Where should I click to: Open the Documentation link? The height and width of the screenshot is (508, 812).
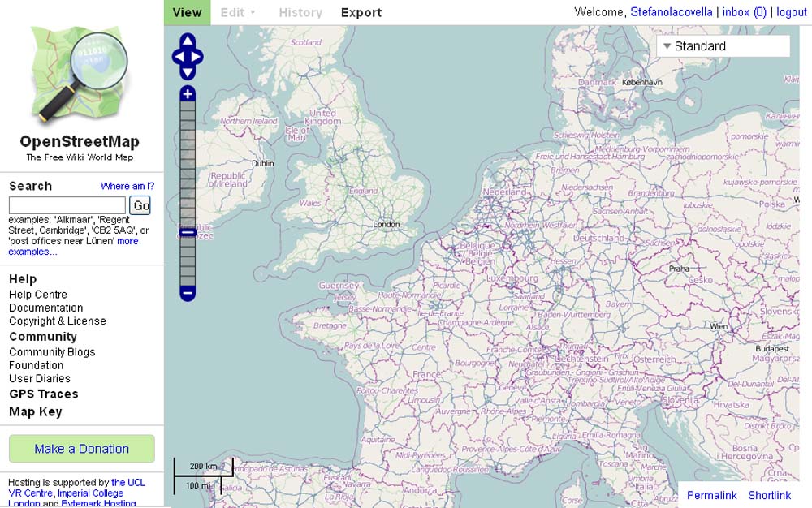pyautogui.click(x=45, y=308)
